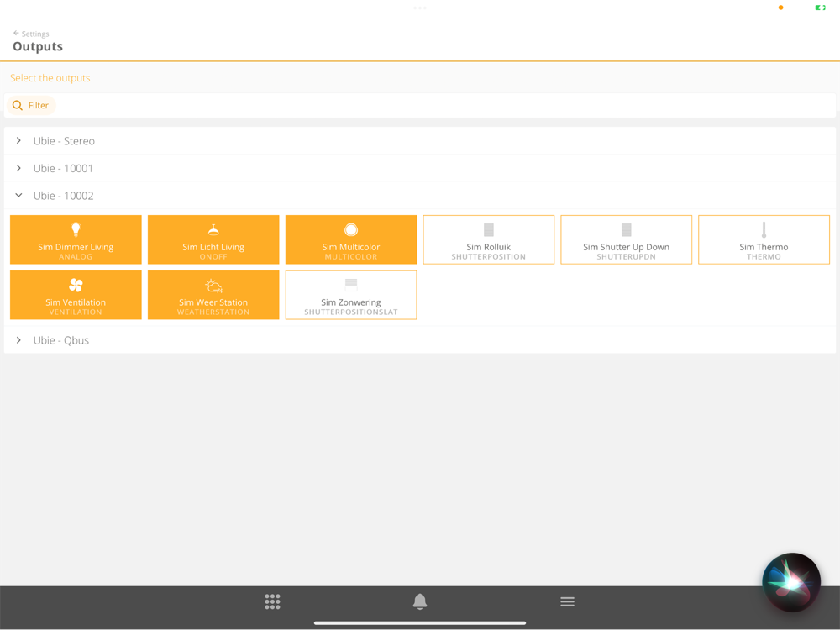This screenshot has width=840, height=630.
Task: Click the 'Sim Dimmer Living' name text
Action: point(76,247)
